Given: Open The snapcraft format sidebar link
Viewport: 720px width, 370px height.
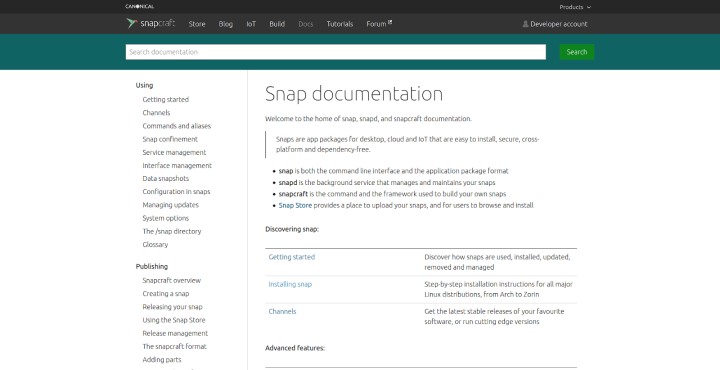Looking at the screenshot, I should 174,347.
